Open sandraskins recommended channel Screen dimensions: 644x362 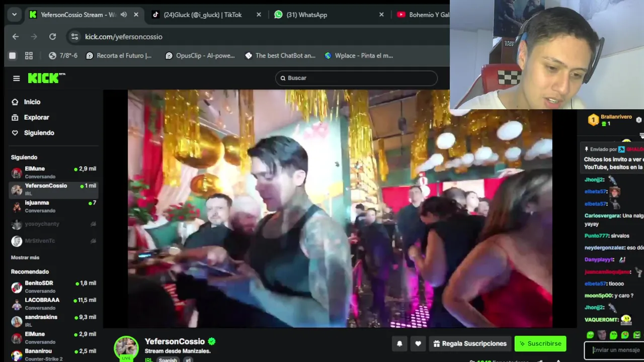tap(53, 321)
